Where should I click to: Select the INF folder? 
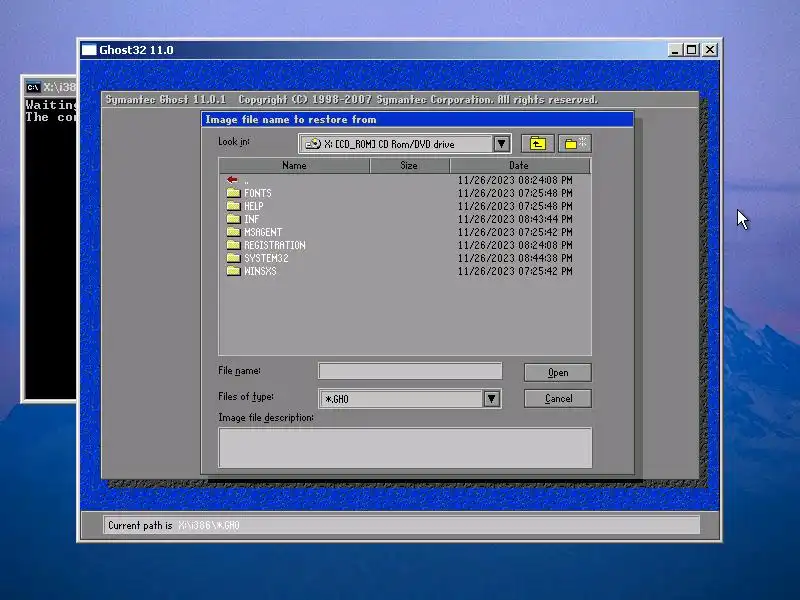pyautogui.click(x=252, y=219)
